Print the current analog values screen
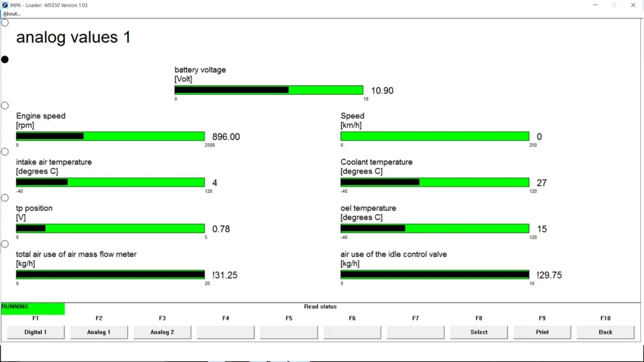The height and width of the screenshot is (362, 644). pos(542,332)
